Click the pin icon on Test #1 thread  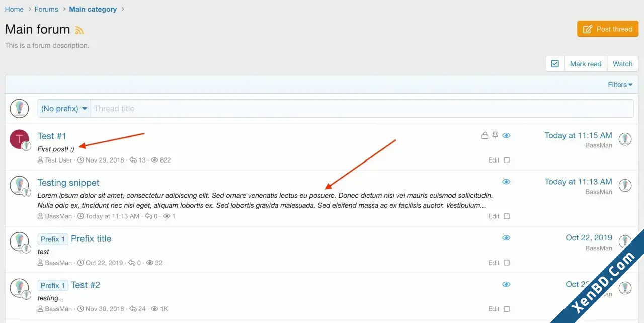[495, 135]
